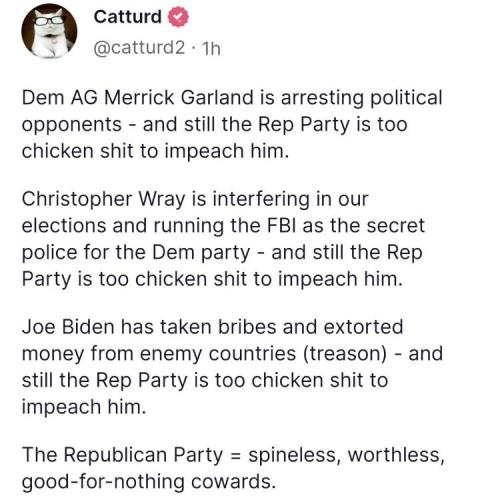Click the word elections in second paragraph

(x=64, y=226)
